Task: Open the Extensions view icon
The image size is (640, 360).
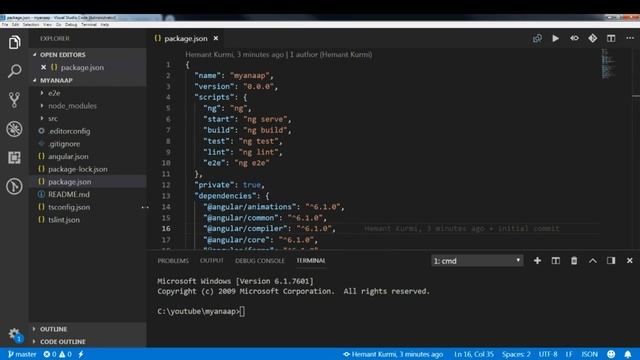Action: [x=14, y=158]
